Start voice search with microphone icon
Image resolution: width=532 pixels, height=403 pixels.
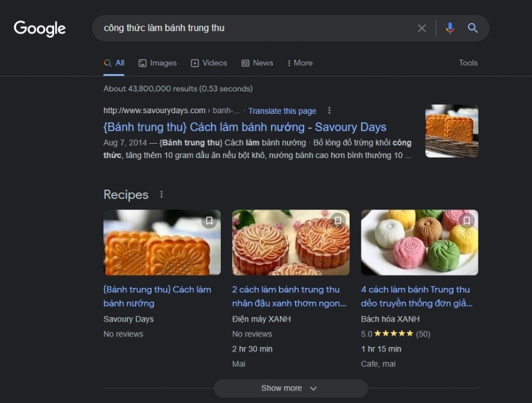coord(450,28)
